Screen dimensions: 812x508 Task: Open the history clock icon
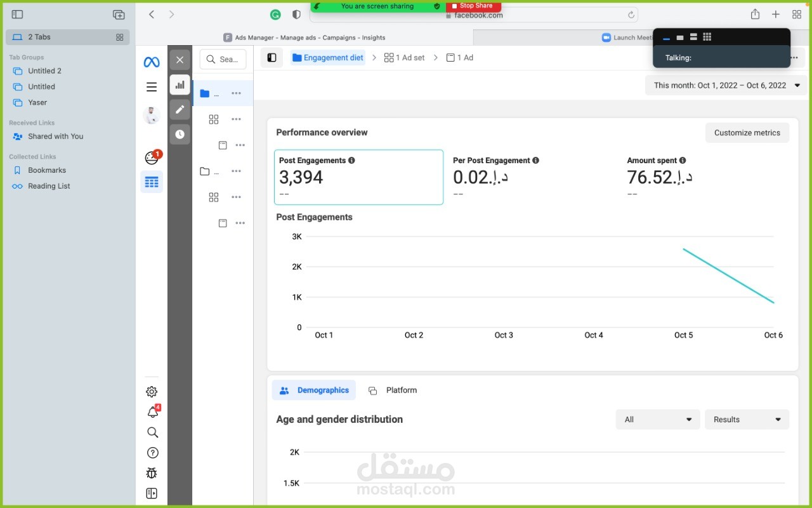(180, 134)
